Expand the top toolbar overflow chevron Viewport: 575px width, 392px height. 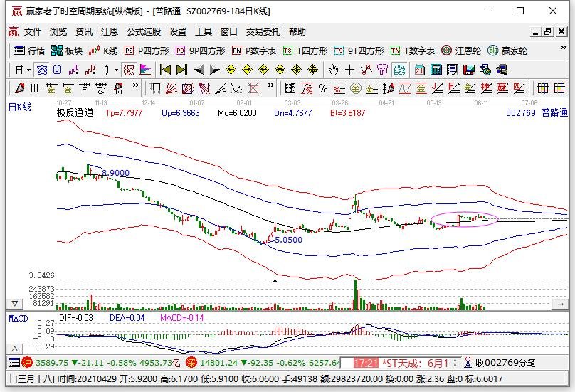tap(564, 48)
